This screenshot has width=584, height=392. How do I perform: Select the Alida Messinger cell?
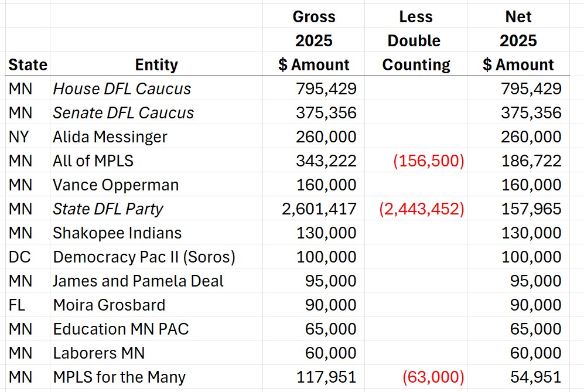[156, 137]
